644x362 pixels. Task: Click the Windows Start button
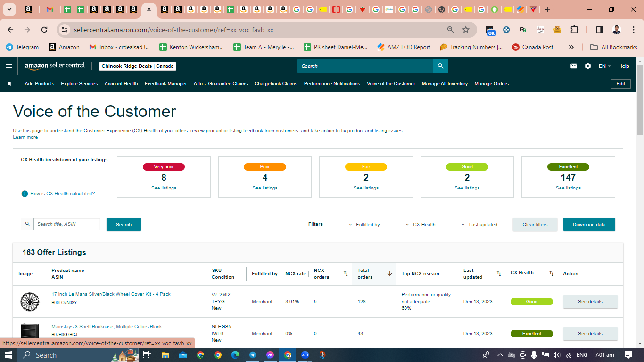(9, 355)
